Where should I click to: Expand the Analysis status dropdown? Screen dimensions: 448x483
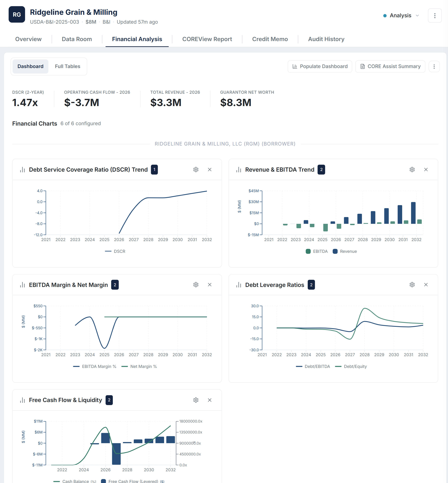(401, 15)
